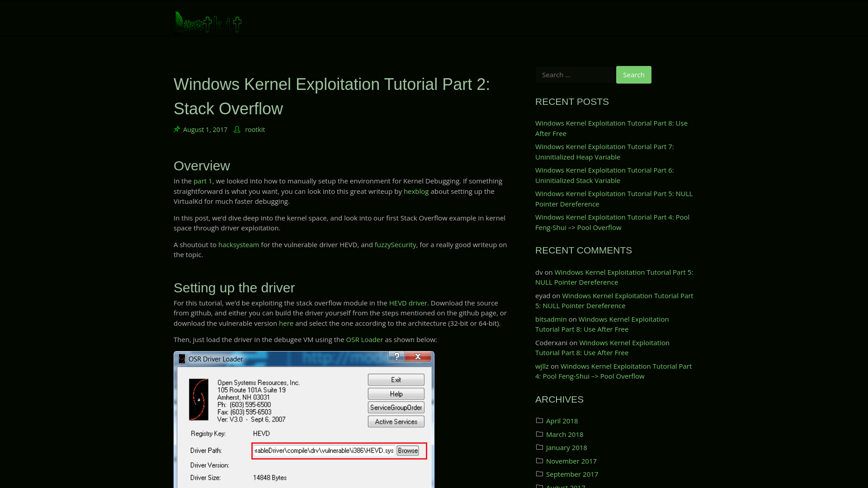
Task: Click the hexblog link
Action: pyautogui.click(x=415, y=191)
